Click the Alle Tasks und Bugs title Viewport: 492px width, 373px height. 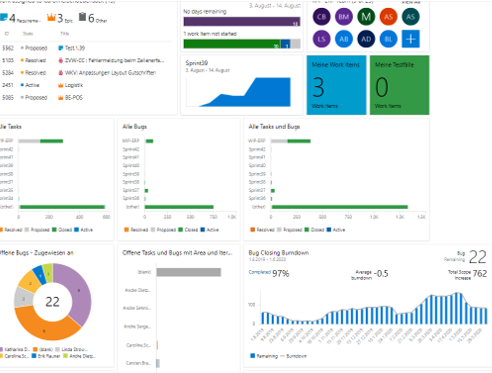point(274,127)
